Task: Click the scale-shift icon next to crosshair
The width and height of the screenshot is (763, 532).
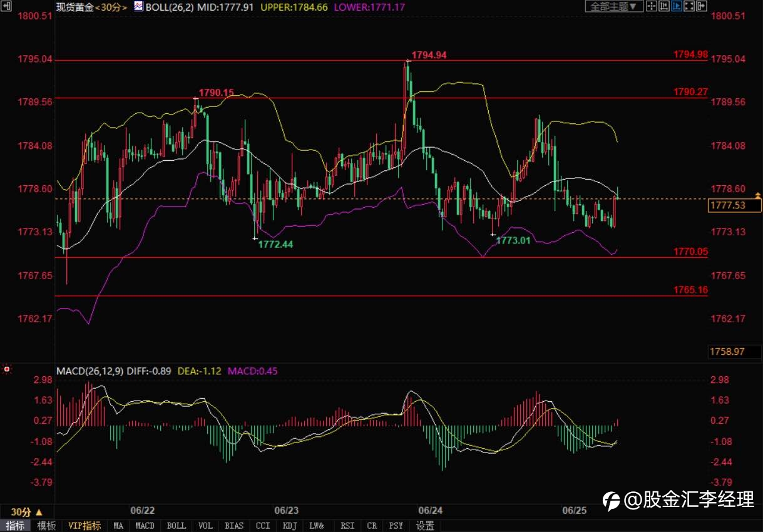Action: (664, 6)
